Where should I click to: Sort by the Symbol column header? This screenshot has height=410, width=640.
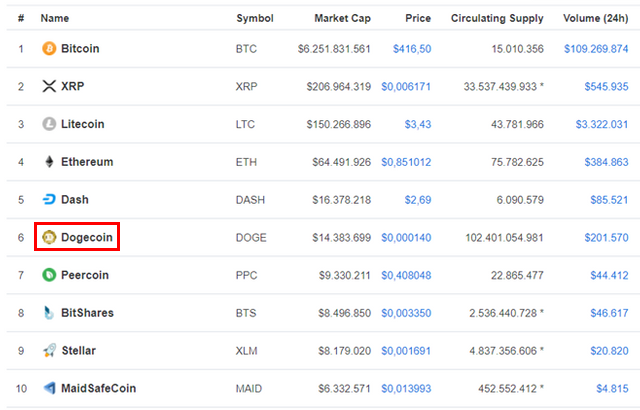(x=255, y=18)
